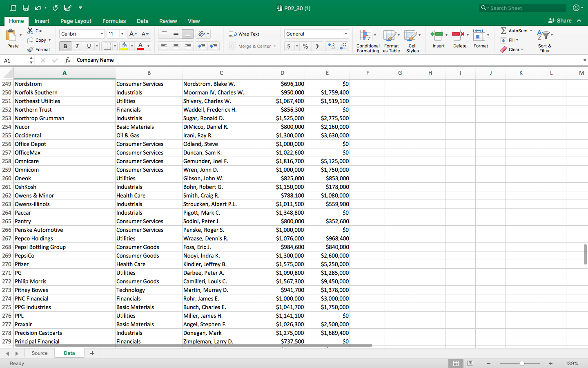Expand the Merge & Center dropdown arrow
Image resolution: width=588 pixels, height=368 pixels.
(x=274, y=46)
